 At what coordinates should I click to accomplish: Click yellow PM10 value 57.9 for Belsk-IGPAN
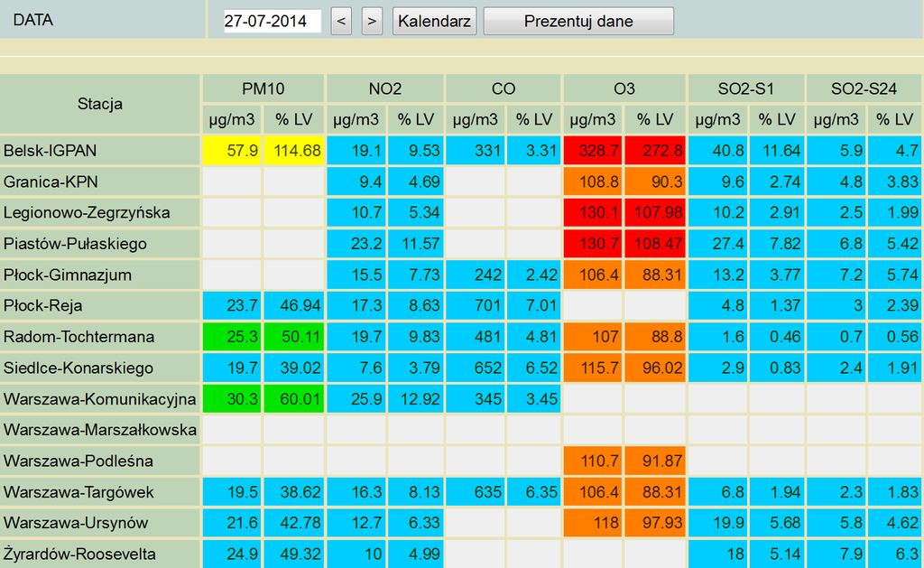[232, 151]
